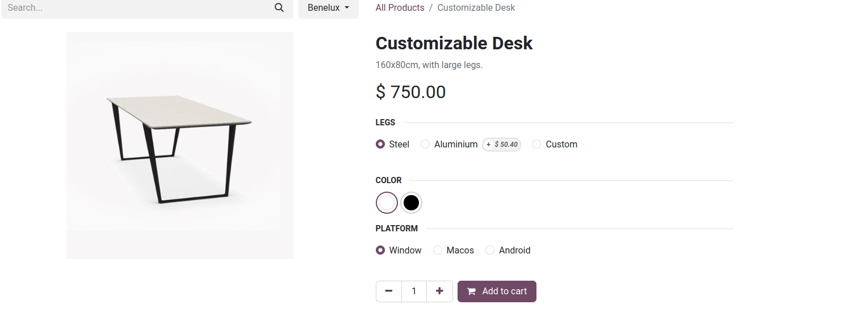The height and width of the screenshot is (313, 868).
Task: Increase quantity with plus button
Action: [439, 291]
